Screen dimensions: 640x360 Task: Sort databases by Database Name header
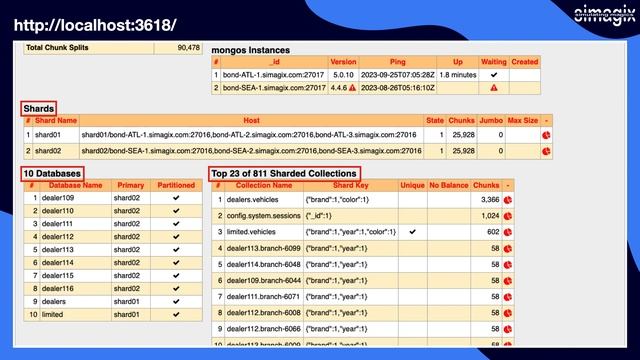click(76, 185)
